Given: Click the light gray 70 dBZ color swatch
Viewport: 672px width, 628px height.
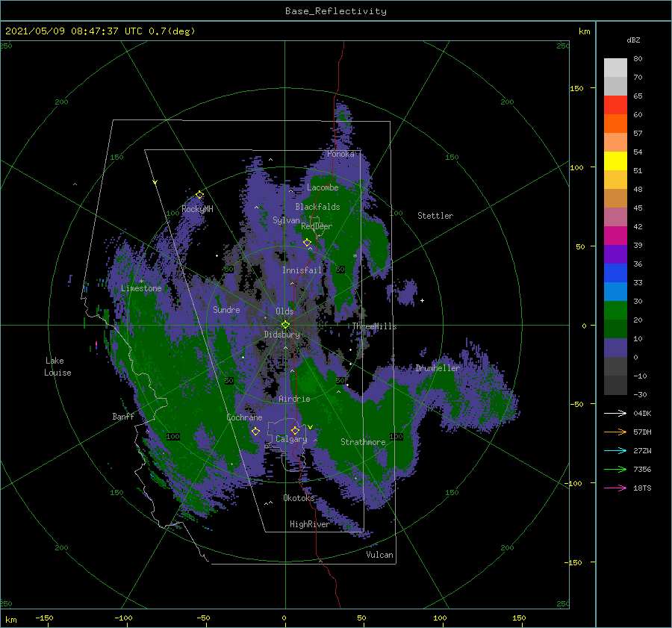Looking at the screenshot, I should (615, 86).
